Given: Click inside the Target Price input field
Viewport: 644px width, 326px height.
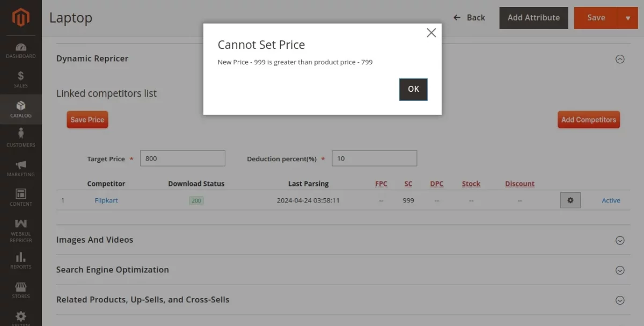Looking at the screenshot, I should [x=182, y=158].
